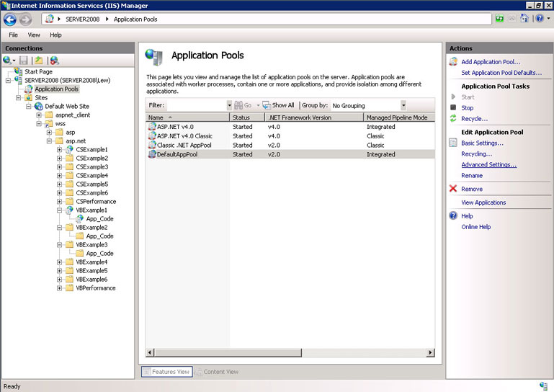Open Advanced Settings link
Viewport: 554px width, 392px height.
pyautogui.click(x=488, y=165)
